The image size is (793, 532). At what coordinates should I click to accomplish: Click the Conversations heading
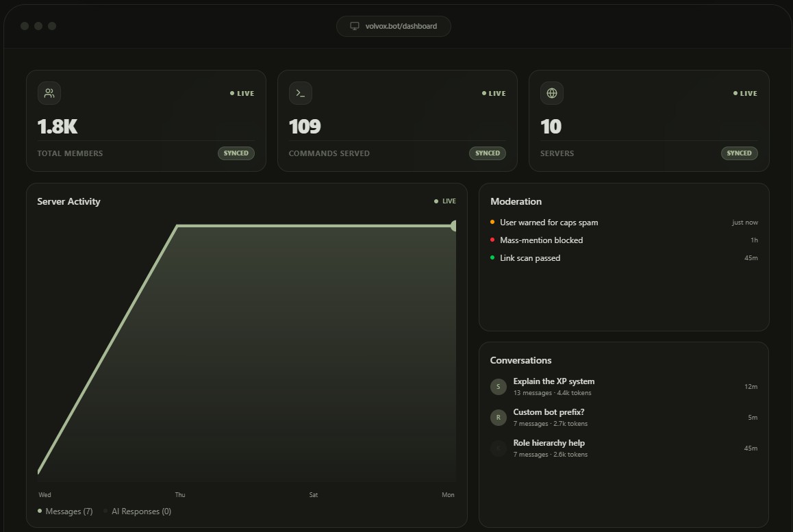pyautogui.click(x=520, y=360)
